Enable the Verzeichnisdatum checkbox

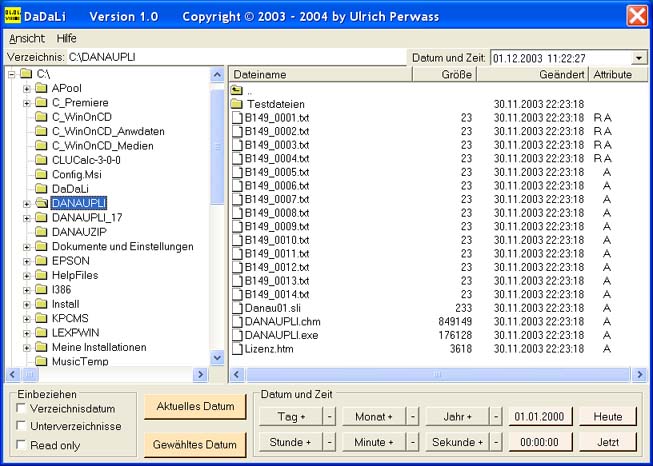point(22,409)
